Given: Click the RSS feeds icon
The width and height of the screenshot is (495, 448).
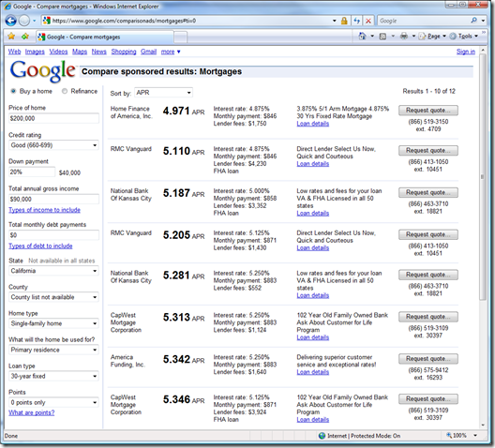Looking at the screenshot, I should (382, 37).
